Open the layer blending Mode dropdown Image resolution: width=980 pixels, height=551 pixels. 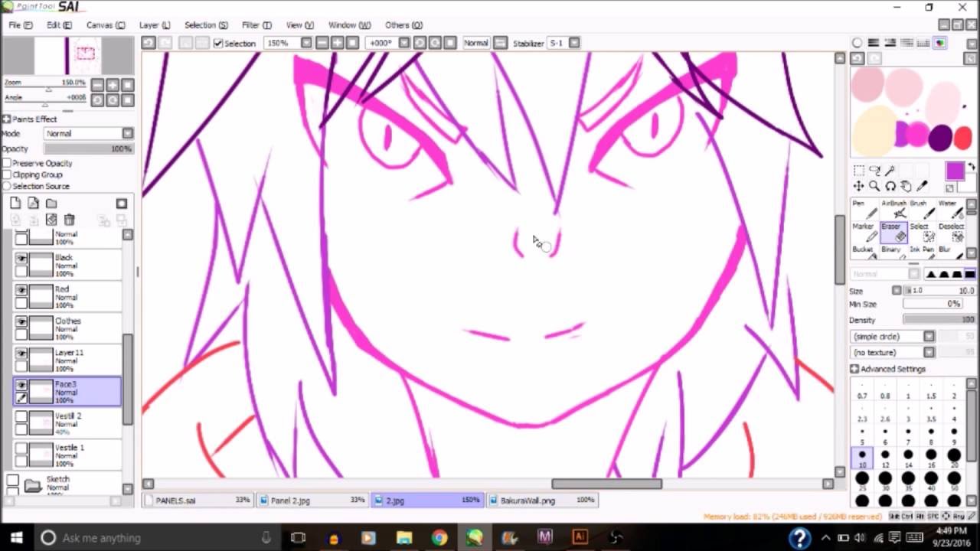point(89,133)
